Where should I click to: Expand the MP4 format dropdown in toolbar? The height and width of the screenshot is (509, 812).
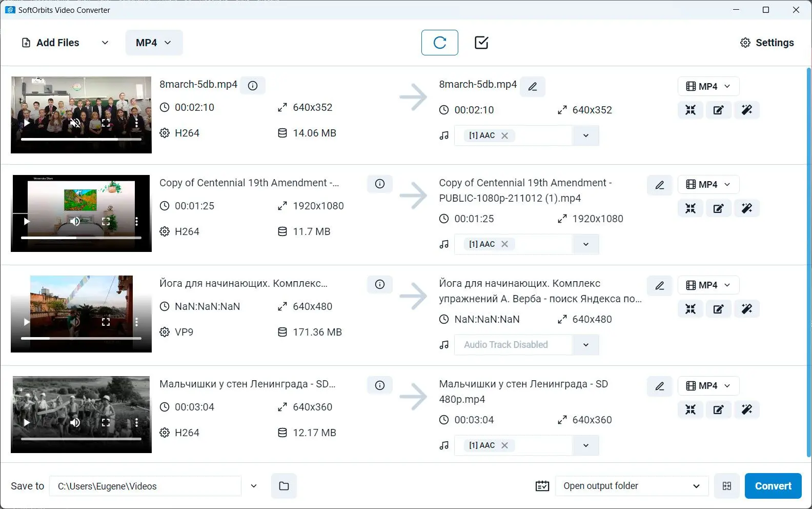coord(154,43)
